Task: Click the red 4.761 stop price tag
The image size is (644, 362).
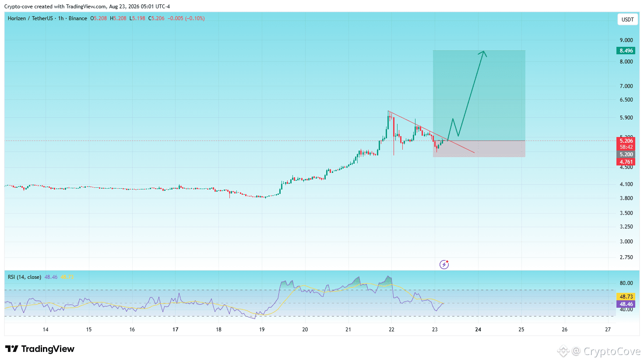Action: (626, 162)
